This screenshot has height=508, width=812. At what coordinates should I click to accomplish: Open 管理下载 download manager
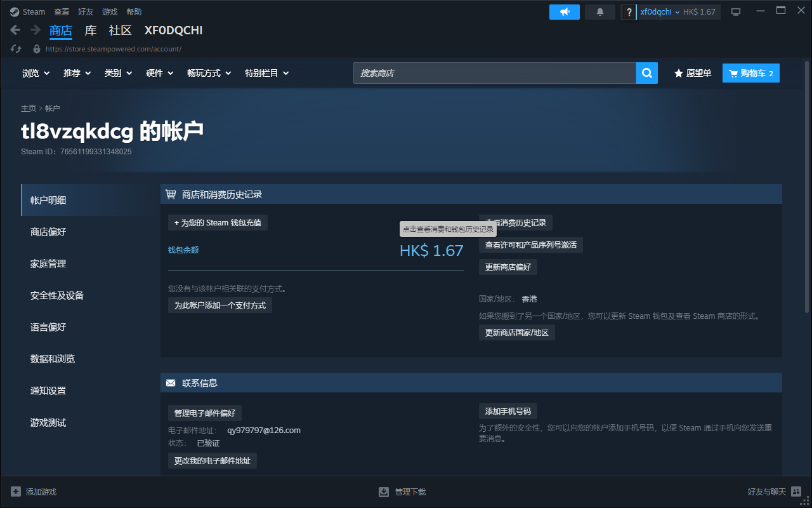click(402, 491)
